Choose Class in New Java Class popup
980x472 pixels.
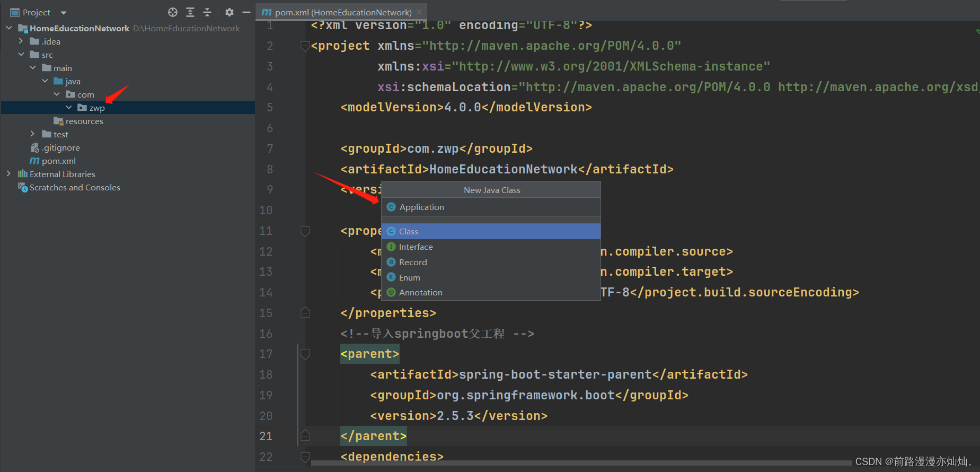coord(491,231)
